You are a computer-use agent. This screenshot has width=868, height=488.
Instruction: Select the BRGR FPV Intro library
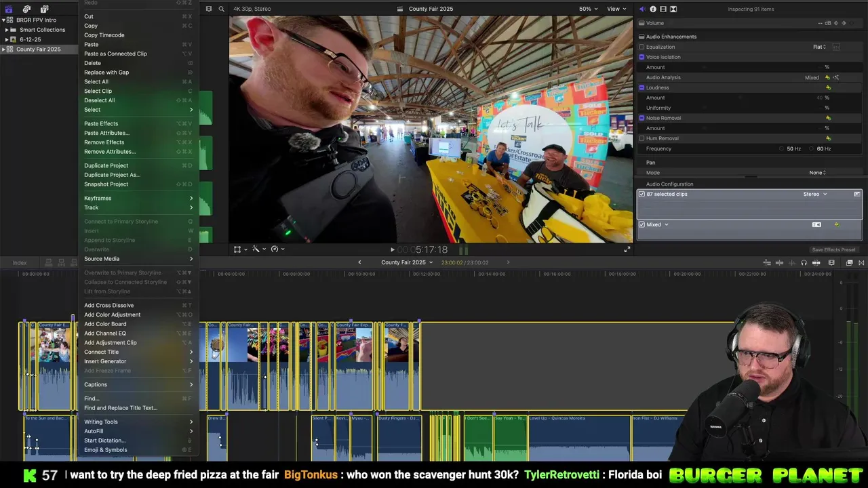36,20
